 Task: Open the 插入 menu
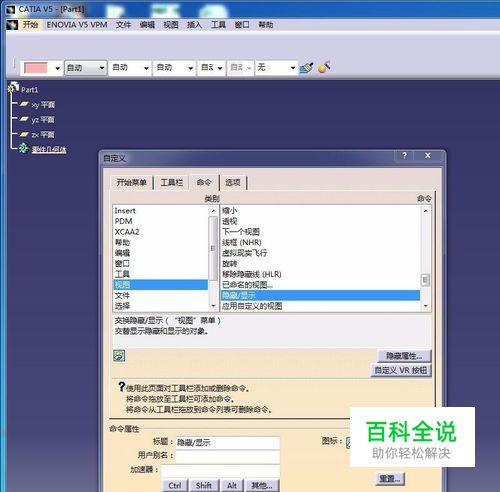point(195,25)
